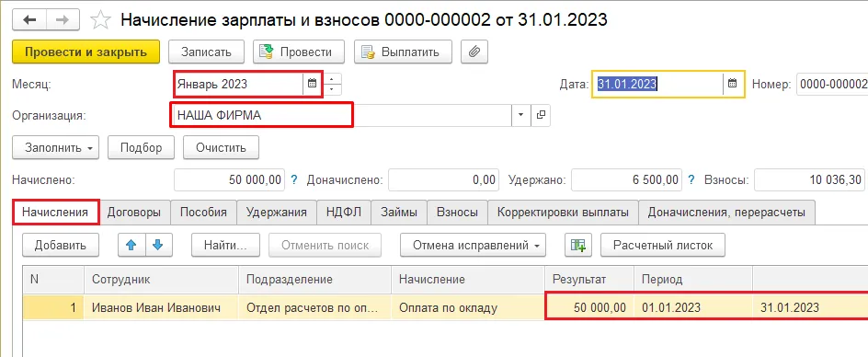868x357 pixels.
Task: Open calendar picker for the Месяц field
Action: tap(313, 85)
